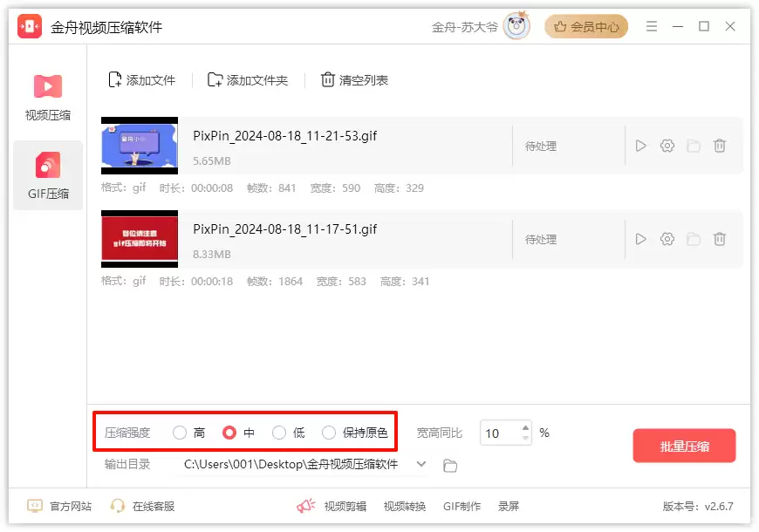The image size is (759, 532).
Task: Clear the list with 清空列表
Action: click(354, 80)
